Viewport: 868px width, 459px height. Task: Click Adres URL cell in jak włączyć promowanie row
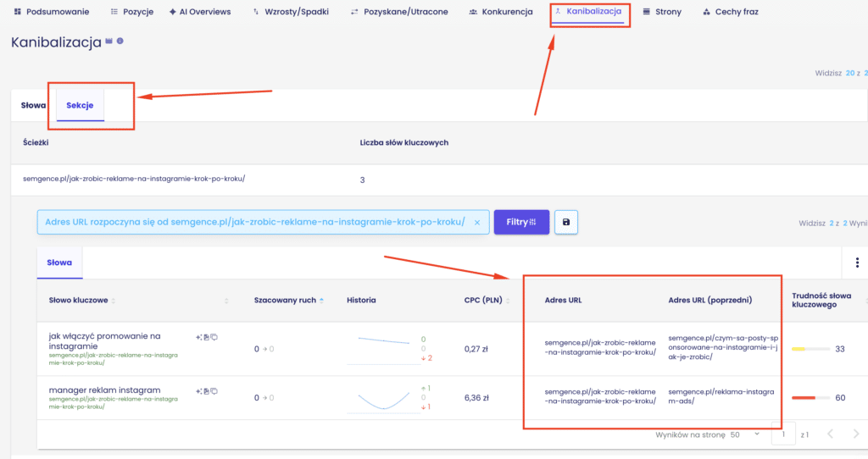click(600, 347)
